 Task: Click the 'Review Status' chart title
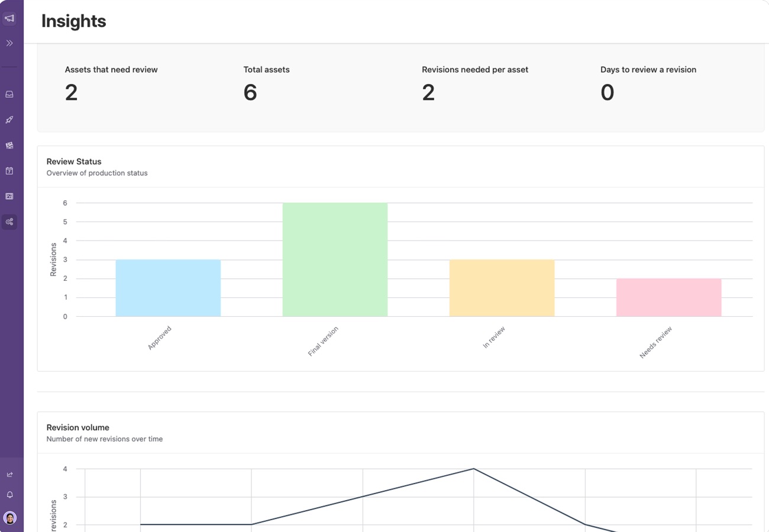click(x=74, y=161)
